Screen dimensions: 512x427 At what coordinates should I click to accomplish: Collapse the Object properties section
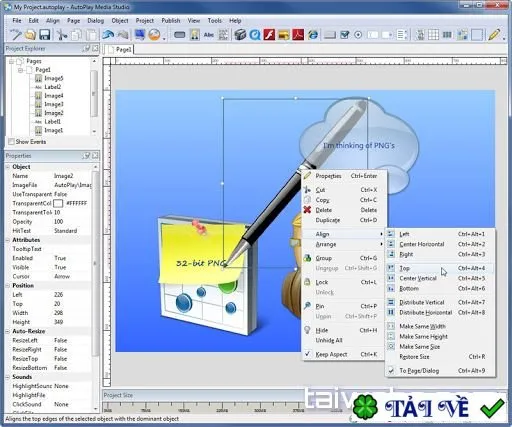(x=8, y=167)
